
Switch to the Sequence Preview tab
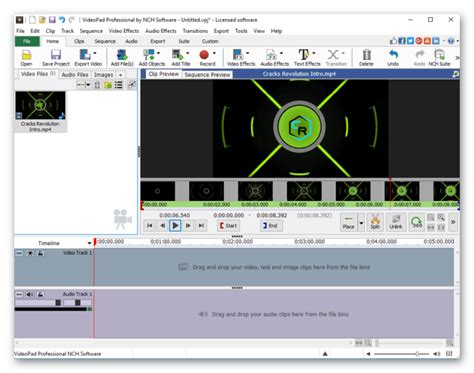[207, 75]
